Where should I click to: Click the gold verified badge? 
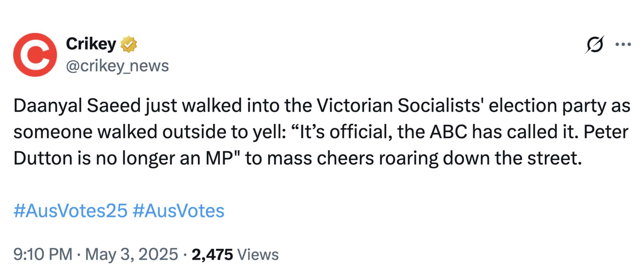129,44
